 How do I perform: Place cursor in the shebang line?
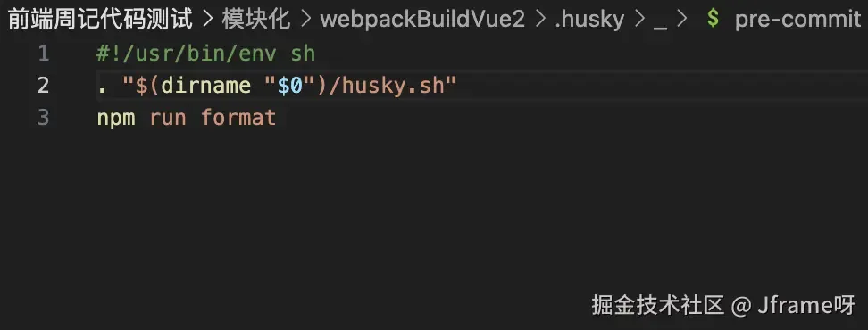[x=206, y=54]
